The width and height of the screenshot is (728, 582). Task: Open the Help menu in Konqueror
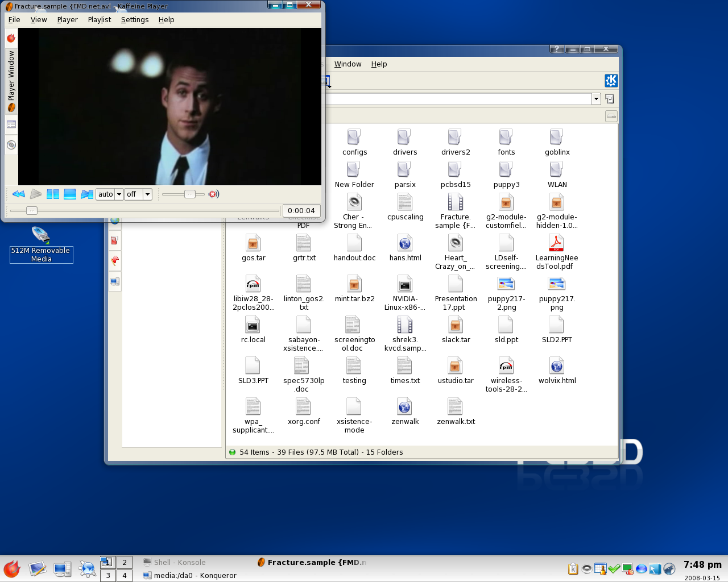[x=379, y=64]
